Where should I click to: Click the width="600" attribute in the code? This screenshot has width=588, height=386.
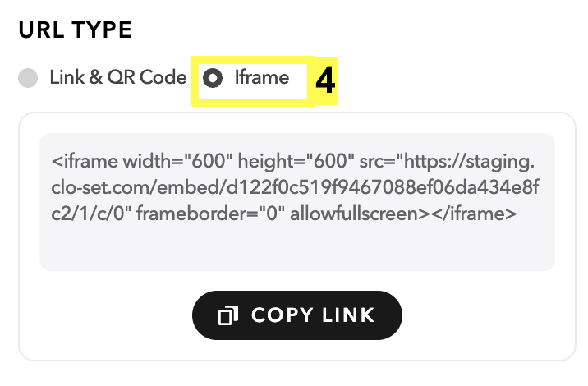178,162
